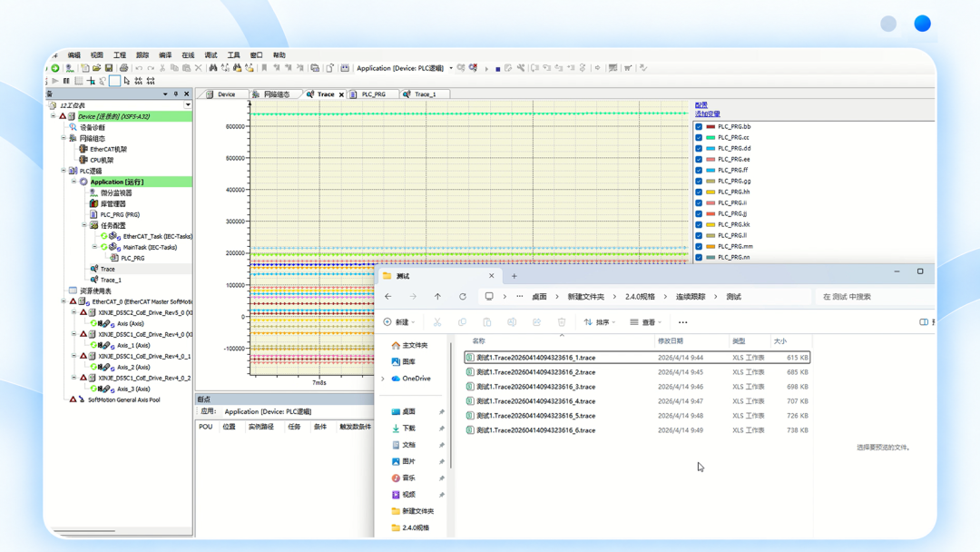Click the Stop square icon in the debug toolbar

[497, 69]
